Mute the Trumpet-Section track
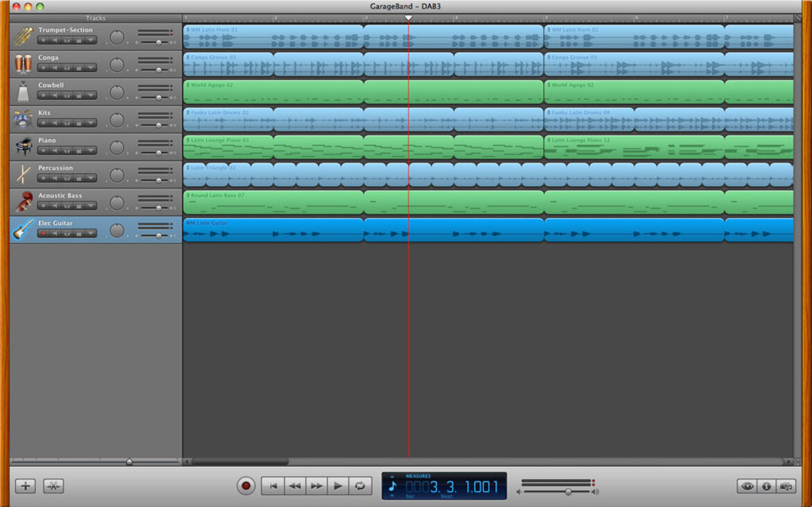This screenshot has width=812, height=507. (55, 40)
